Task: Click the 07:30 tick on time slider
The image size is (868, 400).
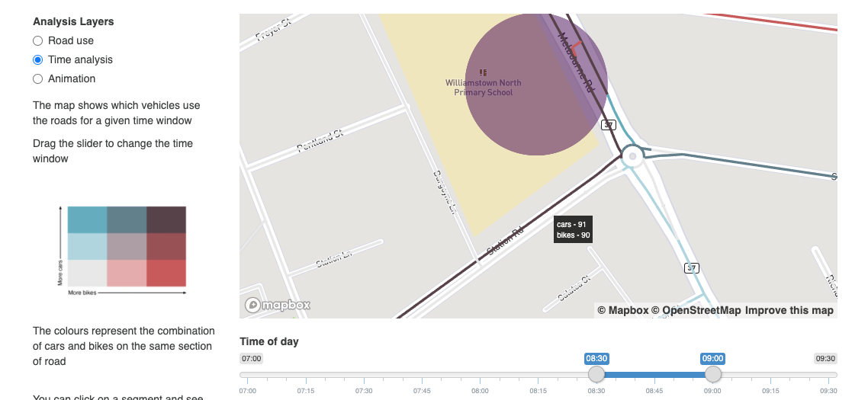Action: pos(364,390)
